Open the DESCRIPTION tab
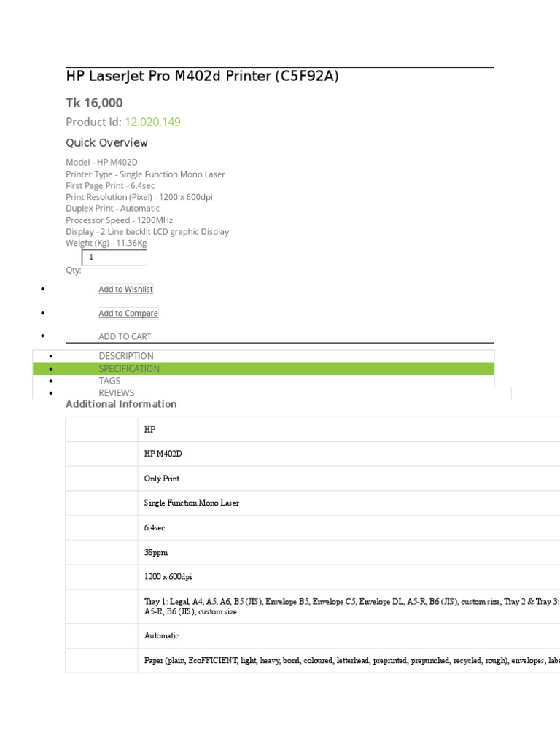 tap(126, 356)
